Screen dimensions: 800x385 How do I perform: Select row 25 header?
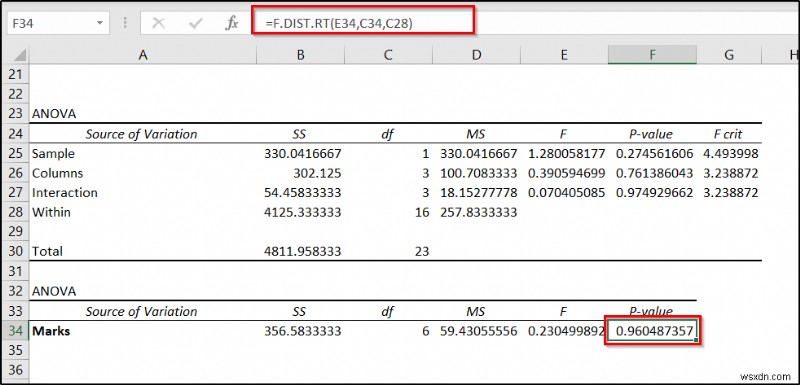pyautogui.click(x=15, y=153)
